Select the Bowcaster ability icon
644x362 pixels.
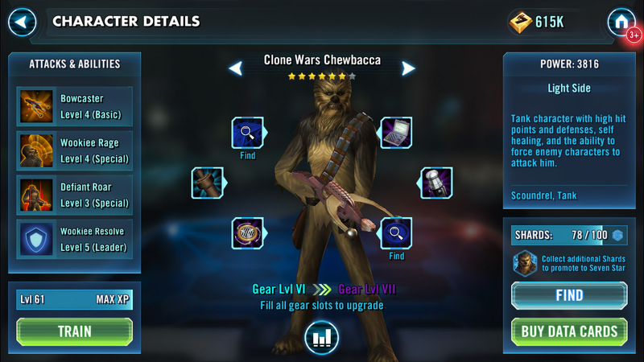click(36, 106)
